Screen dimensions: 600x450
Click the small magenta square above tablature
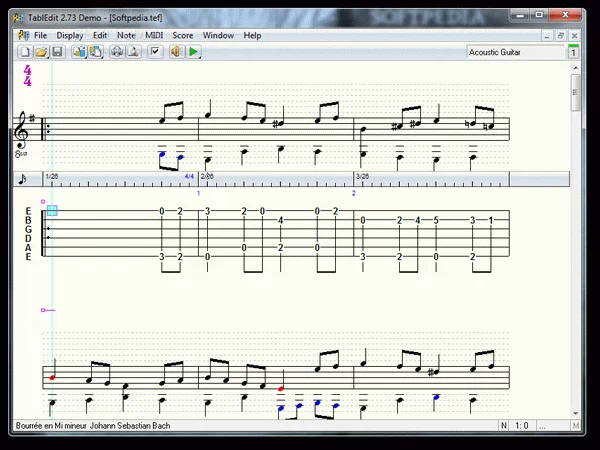43,201
